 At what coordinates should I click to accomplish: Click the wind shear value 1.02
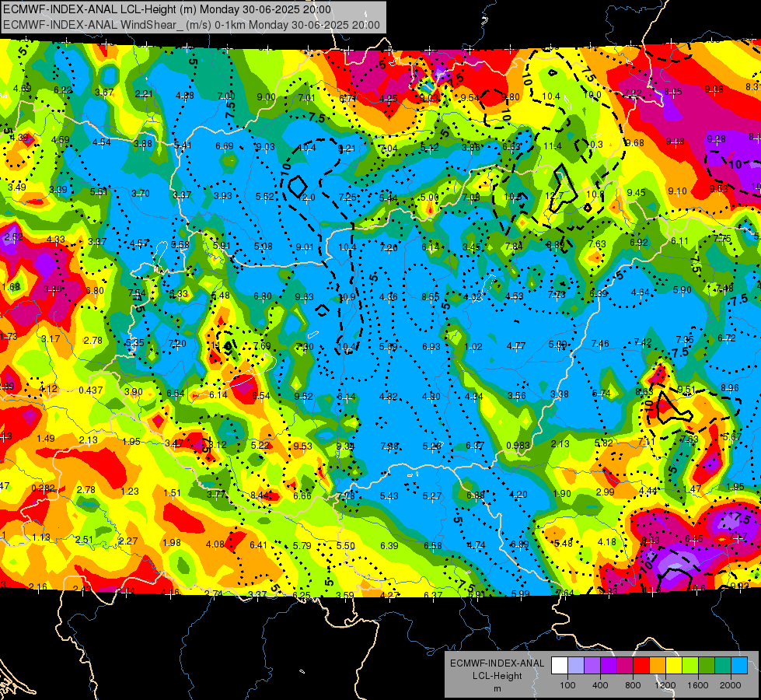pyautogui.click(x=473, y=346)
